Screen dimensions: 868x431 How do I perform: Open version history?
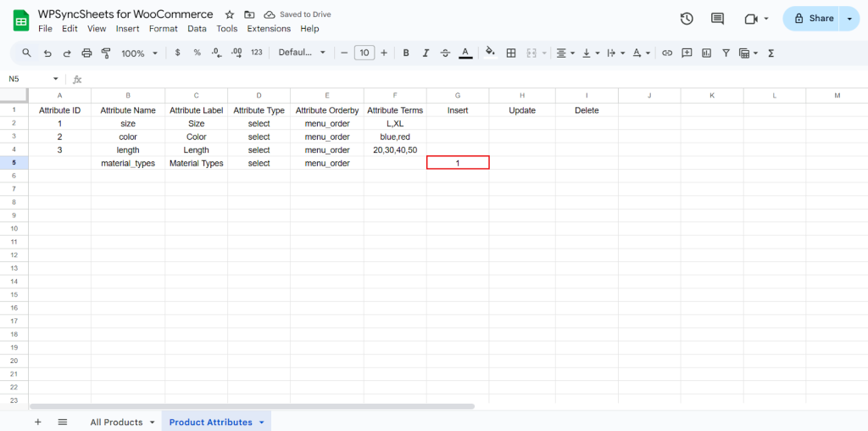coord(687,19)
